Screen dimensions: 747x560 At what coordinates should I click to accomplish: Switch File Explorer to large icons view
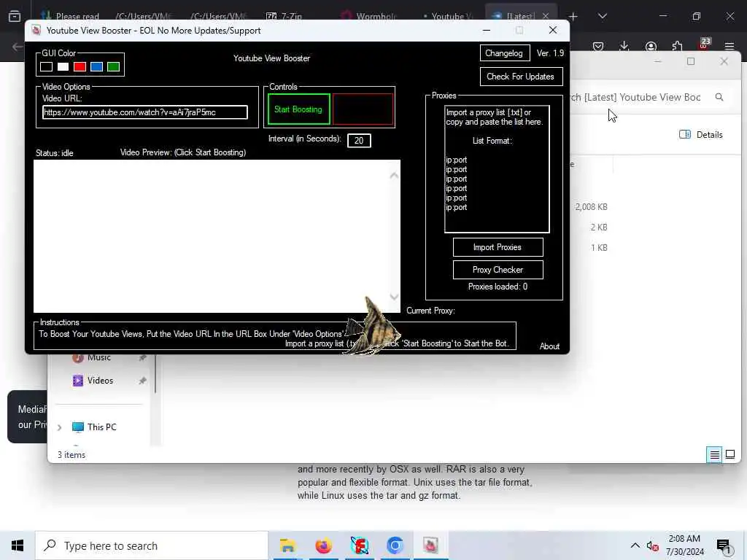(x=730, y=455)
